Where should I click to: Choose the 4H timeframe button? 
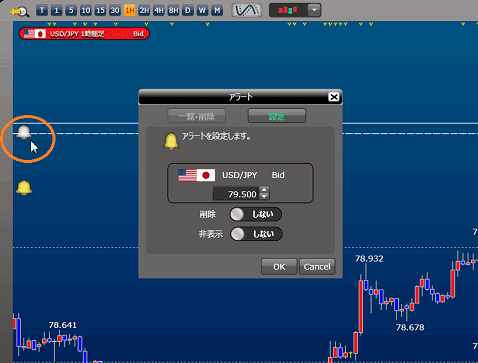point(159,11)
